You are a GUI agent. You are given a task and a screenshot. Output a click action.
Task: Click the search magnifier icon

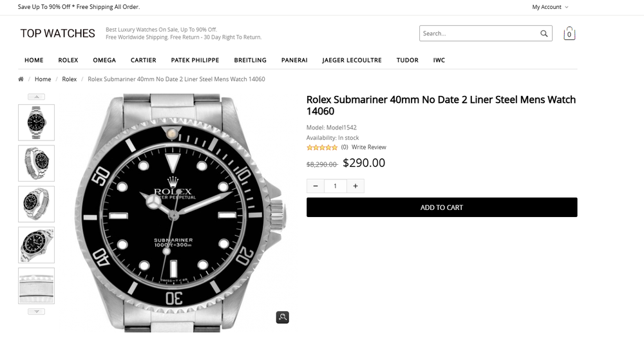544,33
